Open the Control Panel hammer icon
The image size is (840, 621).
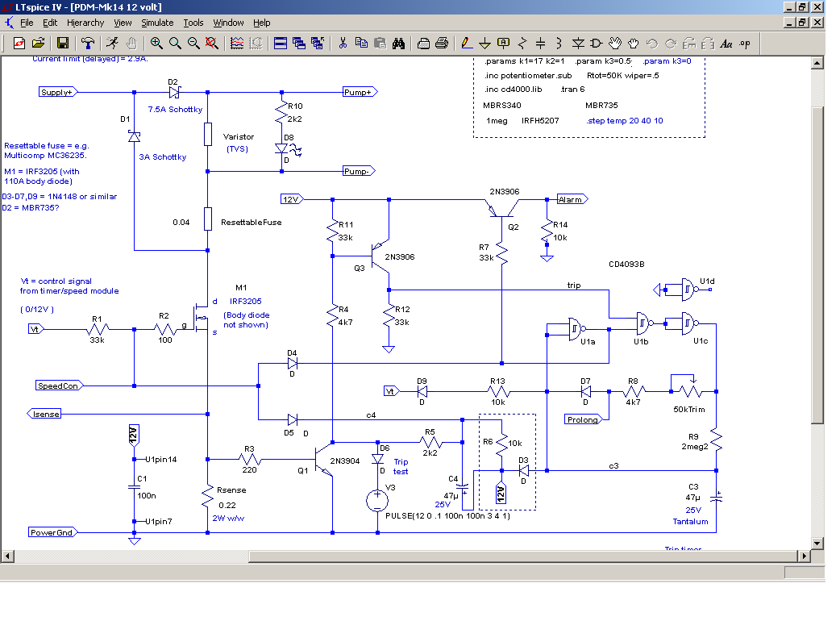[88, 44]
